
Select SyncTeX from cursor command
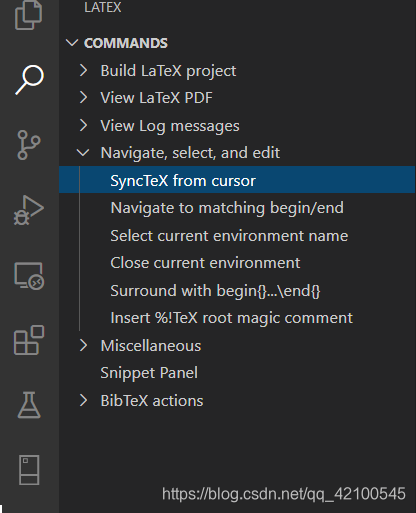tap(237, 180)
